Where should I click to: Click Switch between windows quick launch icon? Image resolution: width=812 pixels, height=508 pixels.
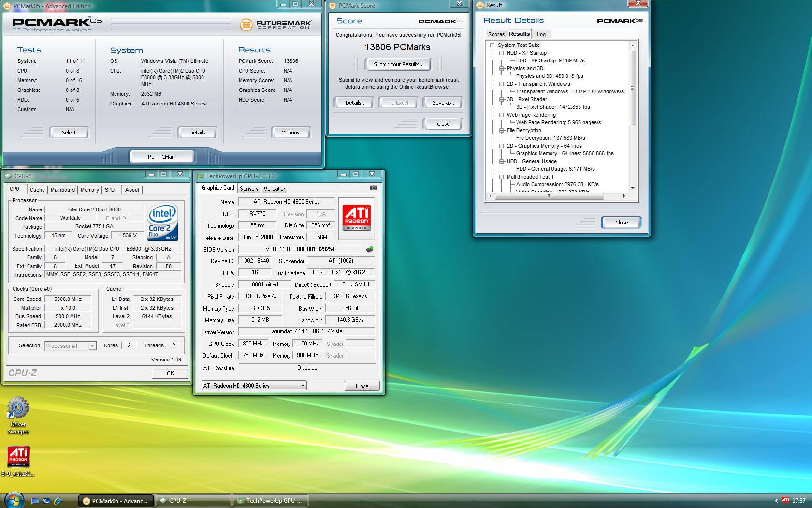(46, 501)
